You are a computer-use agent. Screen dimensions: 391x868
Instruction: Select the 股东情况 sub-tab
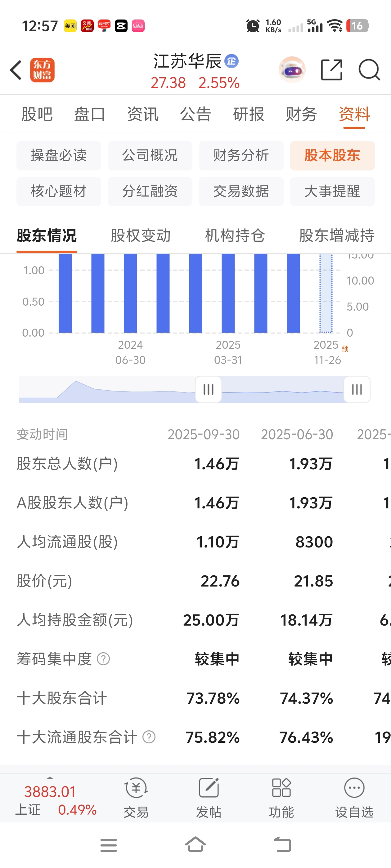tap(47, 236)
